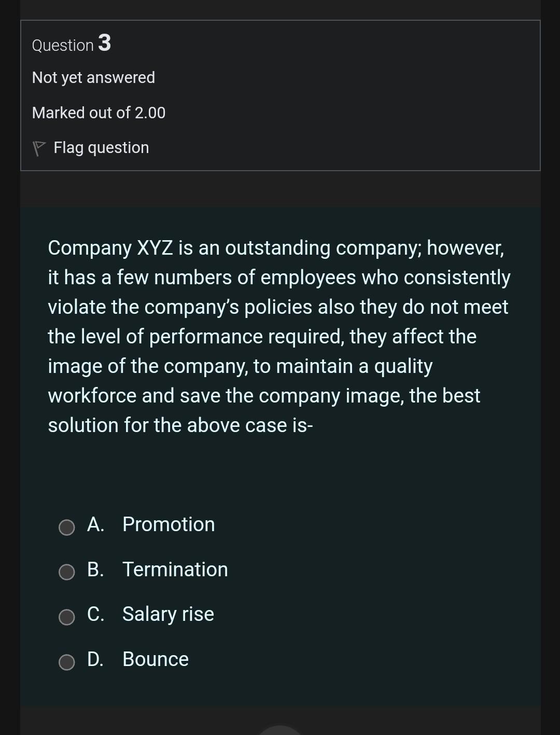Screen dimensions: 560x735
Task: Select answer option B Termination
Action: click(66, 573)
